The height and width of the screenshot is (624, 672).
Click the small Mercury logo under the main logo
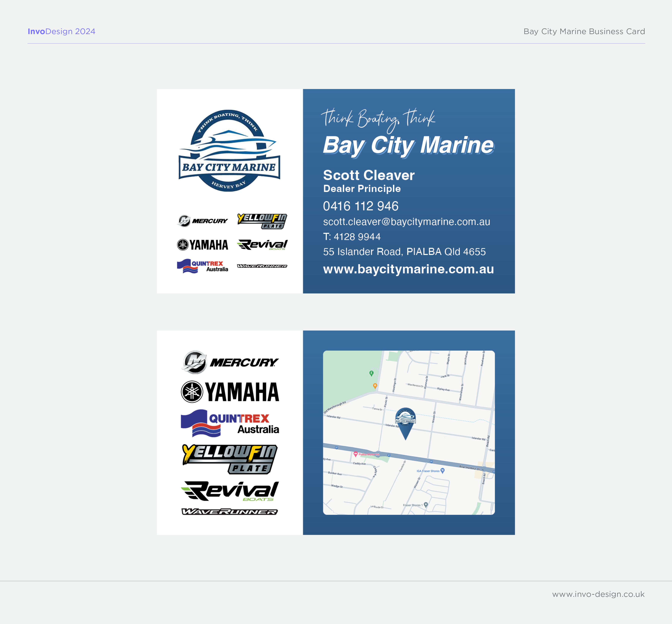point(202,221)
